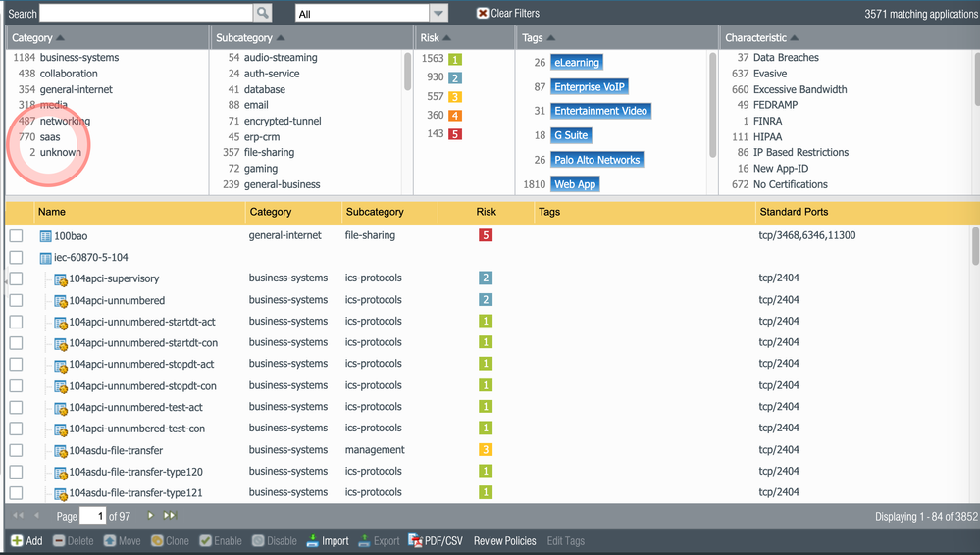The image size is (980, 555).
Task: Click the Import icon
Action: [313, 541]
